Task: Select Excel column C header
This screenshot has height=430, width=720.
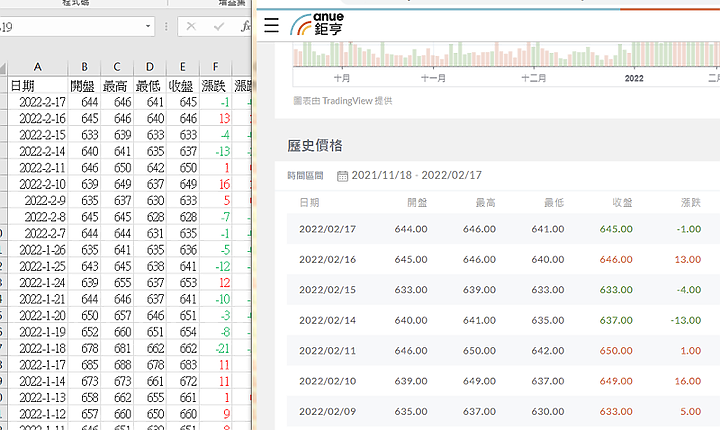Action: (117, 67)
